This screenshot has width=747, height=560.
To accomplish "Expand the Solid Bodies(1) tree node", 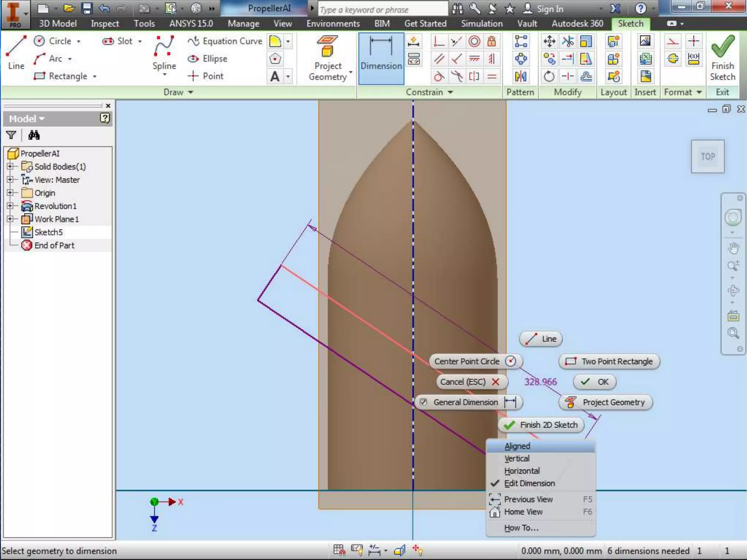I will point(10,167).
